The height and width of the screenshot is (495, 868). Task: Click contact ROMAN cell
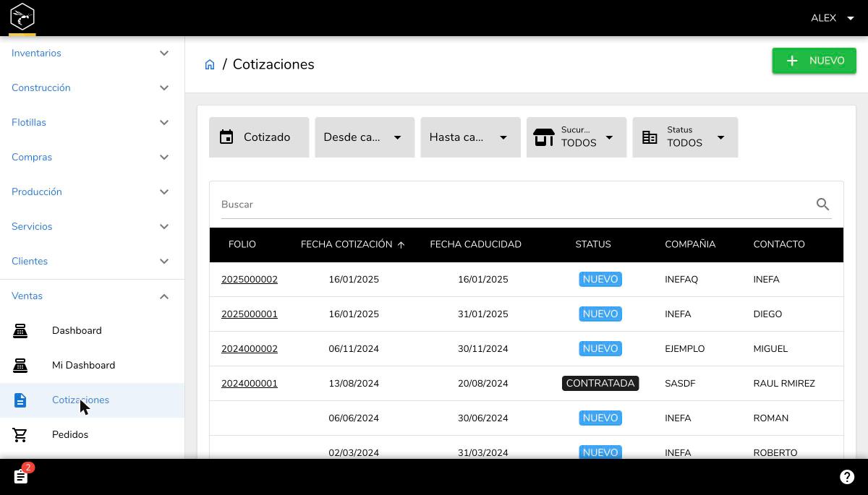[771, 418]
